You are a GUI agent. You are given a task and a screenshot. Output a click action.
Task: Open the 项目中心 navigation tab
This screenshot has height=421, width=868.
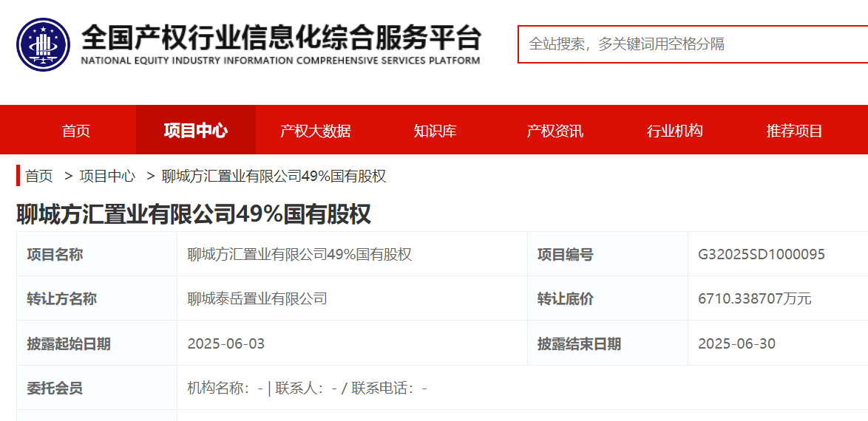(196, 131)
